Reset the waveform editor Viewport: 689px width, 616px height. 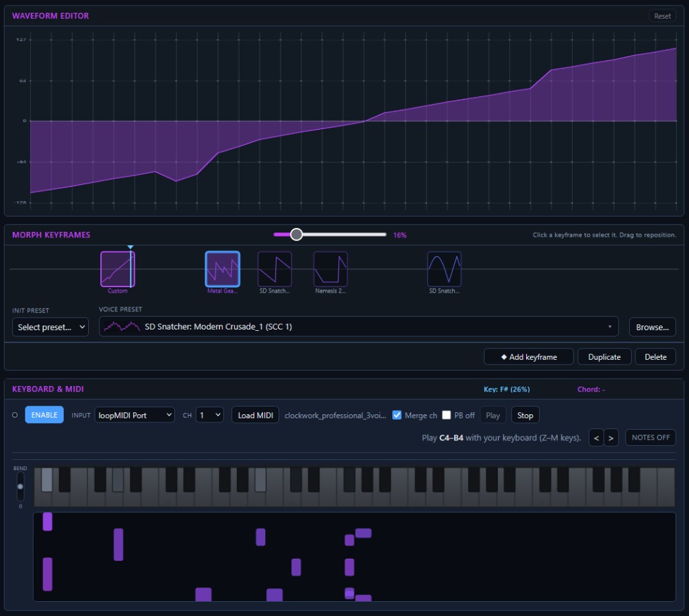pyautogui.click(x=662, y=16)
